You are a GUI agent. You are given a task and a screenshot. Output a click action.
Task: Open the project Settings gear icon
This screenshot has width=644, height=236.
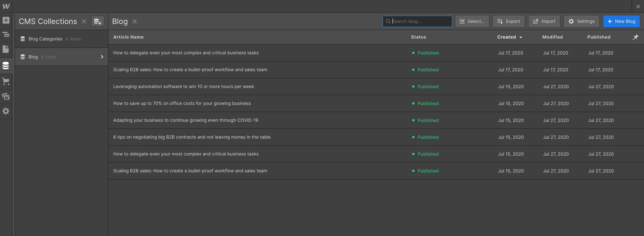point(6,111)
